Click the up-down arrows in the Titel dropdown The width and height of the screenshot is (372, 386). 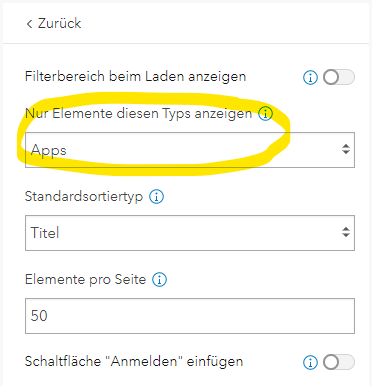346,232
